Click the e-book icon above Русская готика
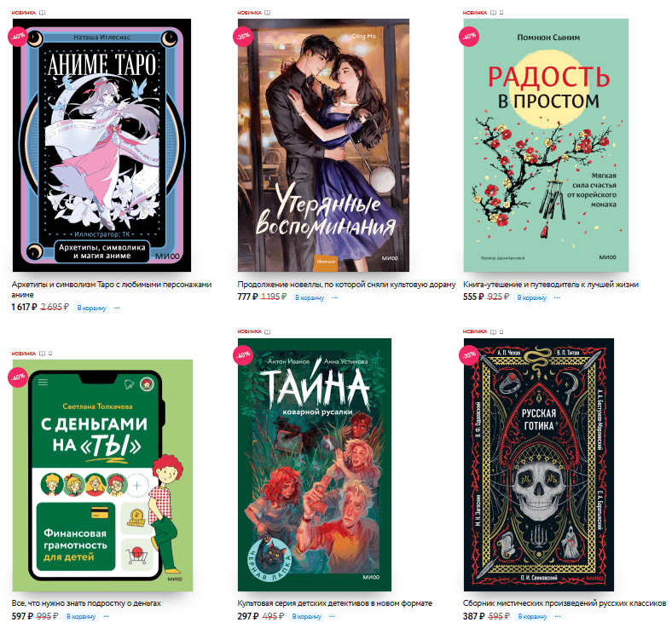 tap(501, 332)
